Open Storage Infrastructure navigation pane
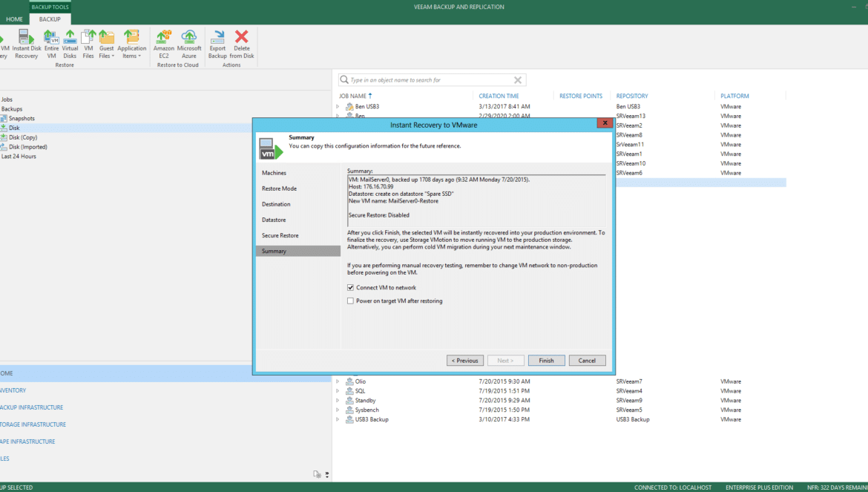The width and height of the screenshot is (868, 492). [x=33, y=424]
